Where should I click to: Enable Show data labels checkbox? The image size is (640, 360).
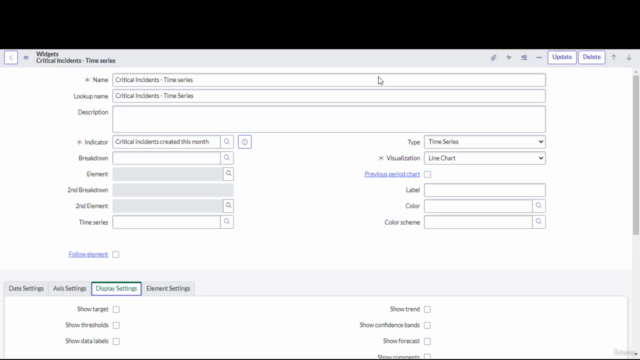click(x=116, y=341)
